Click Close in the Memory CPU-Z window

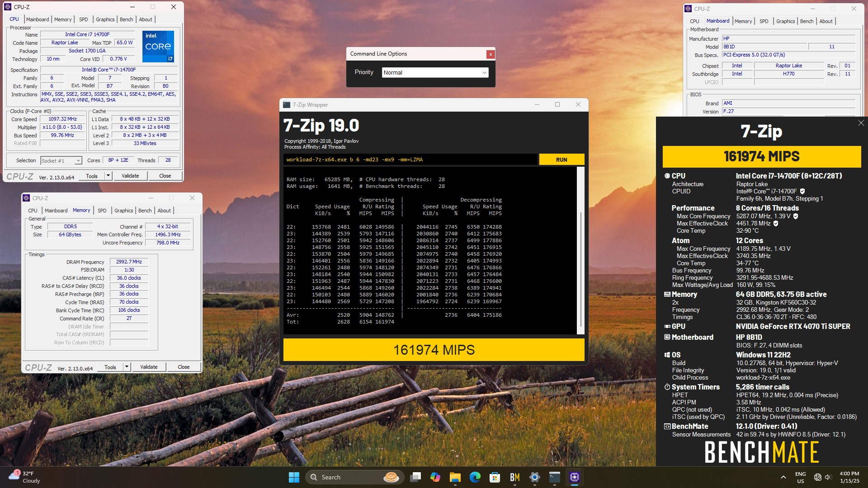(x=184, y=367)
